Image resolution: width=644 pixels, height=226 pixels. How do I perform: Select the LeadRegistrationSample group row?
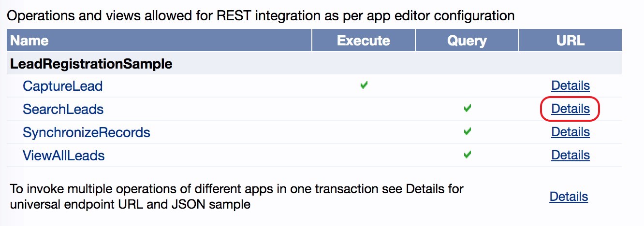coord(91,64)
